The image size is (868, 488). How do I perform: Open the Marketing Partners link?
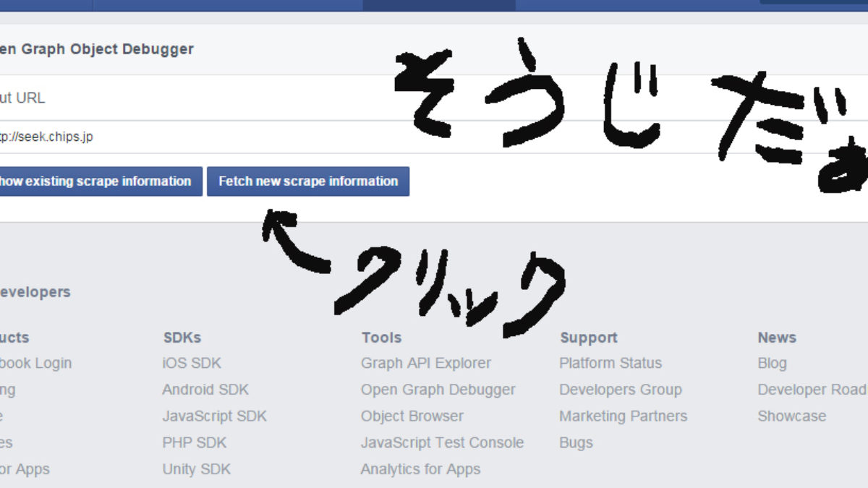(x=624, y=416)
